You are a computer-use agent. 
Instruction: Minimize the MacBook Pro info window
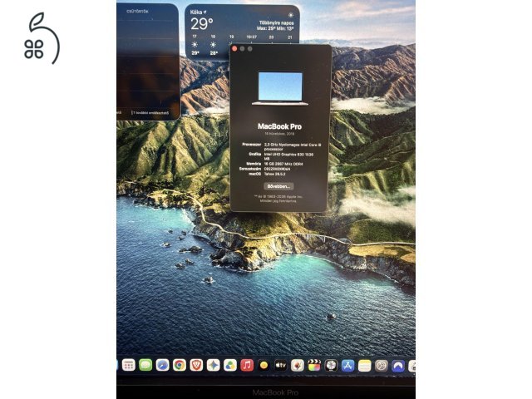click(x=242, y=49)
